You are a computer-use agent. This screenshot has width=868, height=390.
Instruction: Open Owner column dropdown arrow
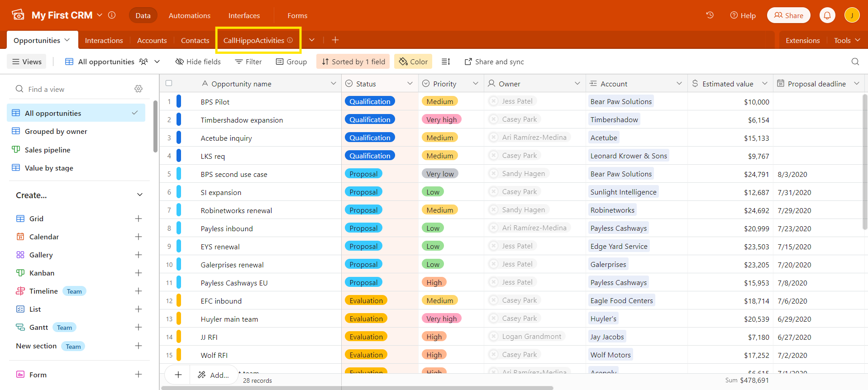pos(577,83)
